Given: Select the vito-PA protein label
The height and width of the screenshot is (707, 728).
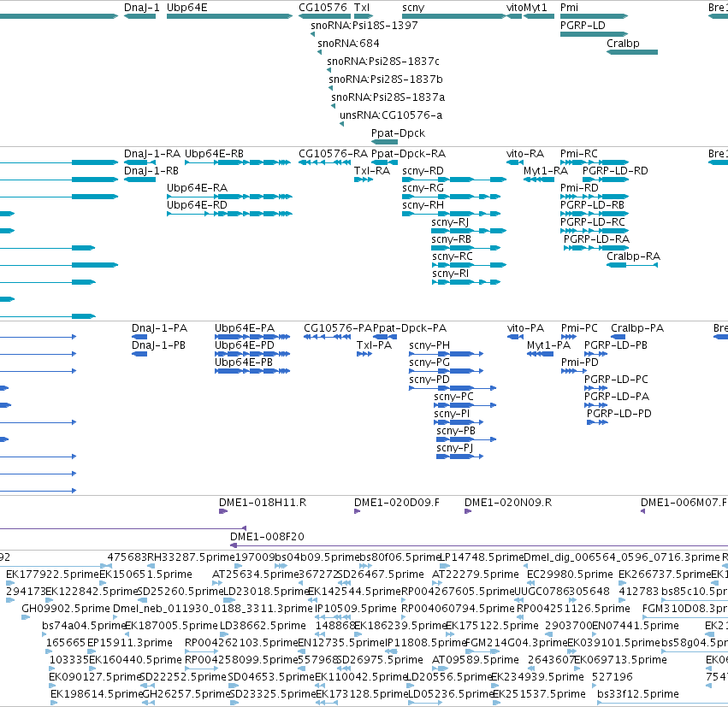Looking at the screenshot, I should 525,328.
